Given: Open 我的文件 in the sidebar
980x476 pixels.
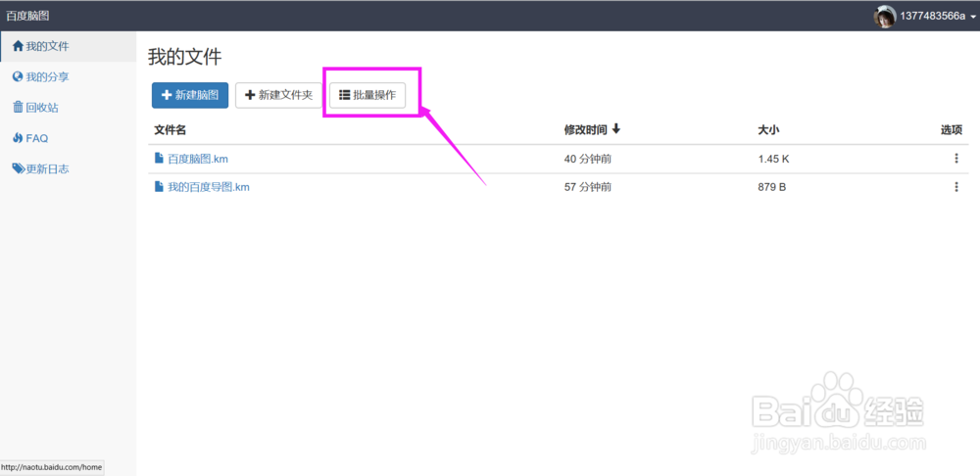Looking at the screenshot, I should [69, 46].
